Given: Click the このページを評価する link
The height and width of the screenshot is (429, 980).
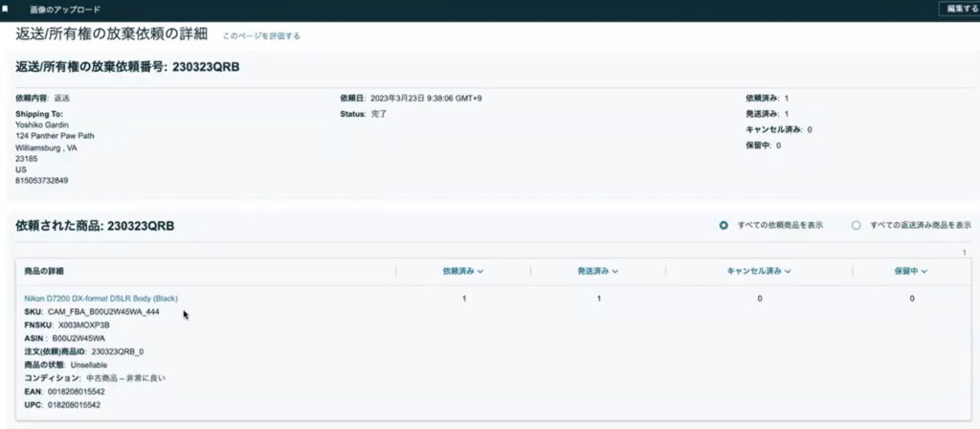Looking at the screenshot, I should 261,36.
